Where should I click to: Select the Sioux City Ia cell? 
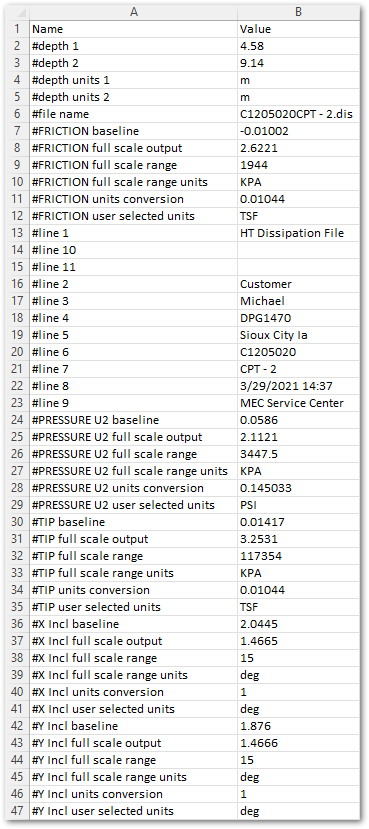coord(299,335)
